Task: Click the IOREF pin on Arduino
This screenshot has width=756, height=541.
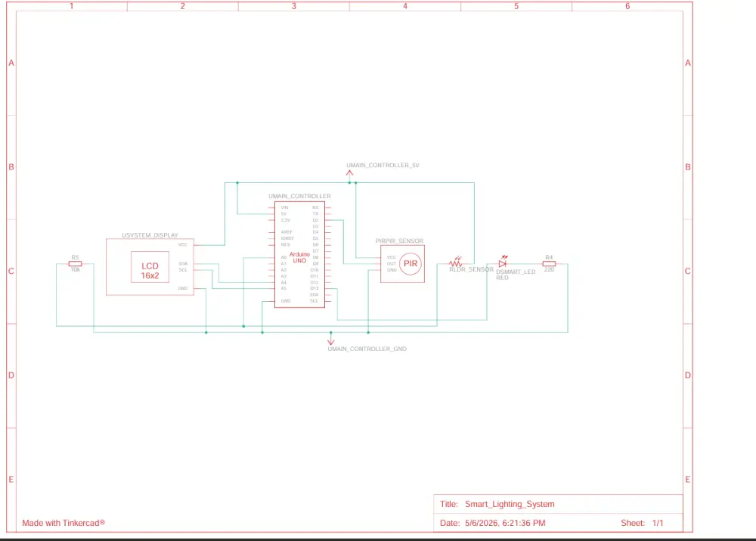Action: (287, 238)
